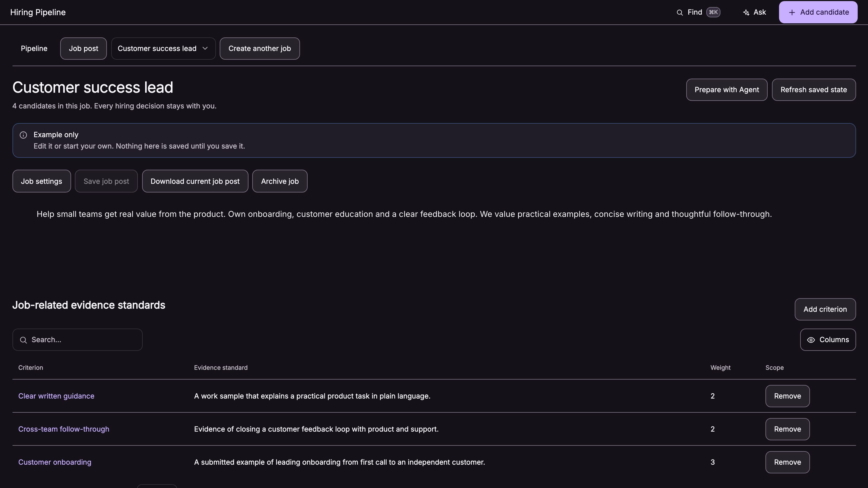Click the ⌘K shortcut badge
Viewport: 868px width, 488px height.
pyautogui.click(x=713, y=12)
